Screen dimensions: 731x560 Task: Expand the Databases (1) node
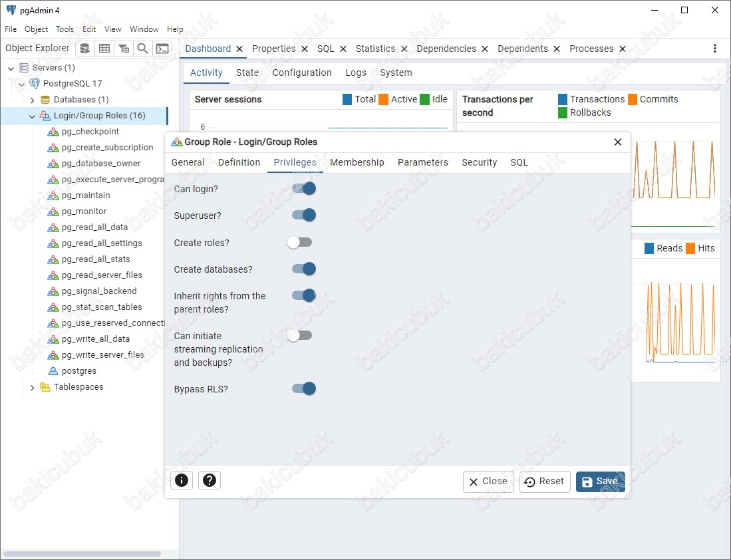coord(32,100)
